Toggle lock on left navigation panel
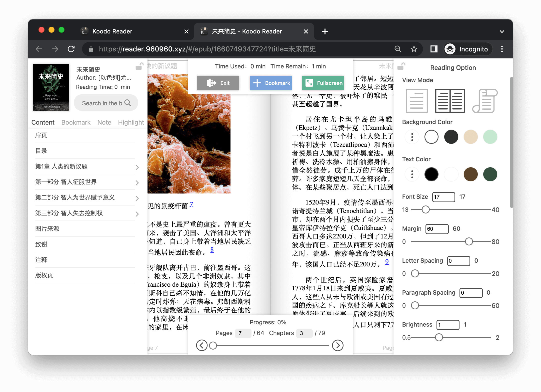 point(139,66)
